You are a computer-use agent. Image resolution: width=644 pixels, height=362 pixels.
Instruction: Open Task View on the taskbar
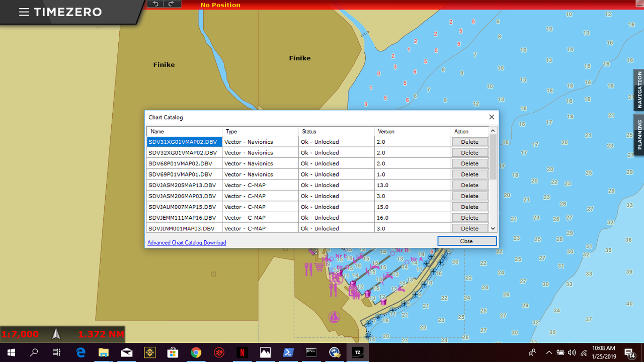coord(57,352)
